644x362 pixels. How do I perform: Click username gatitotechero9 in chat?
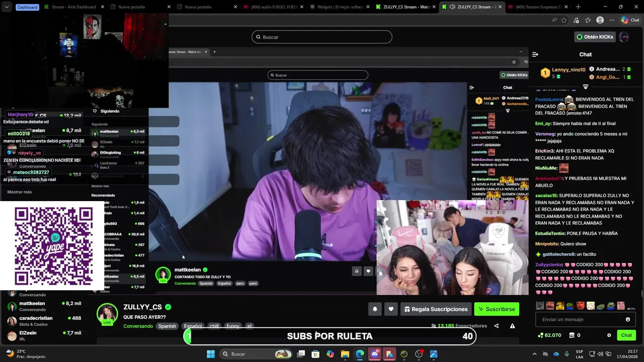tap(558, 254)
